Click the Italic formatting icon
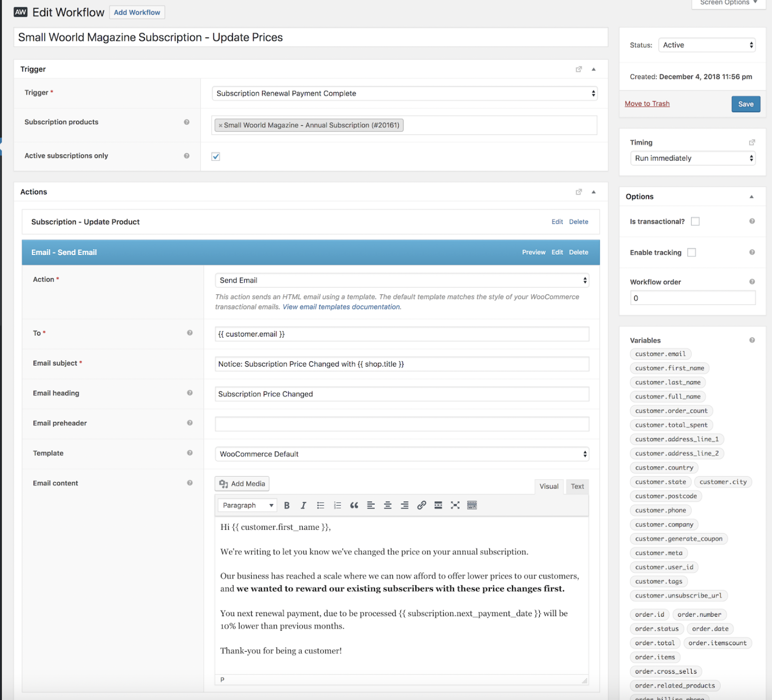772x700 pixels. pyautogui.click(x=303, y=505)
